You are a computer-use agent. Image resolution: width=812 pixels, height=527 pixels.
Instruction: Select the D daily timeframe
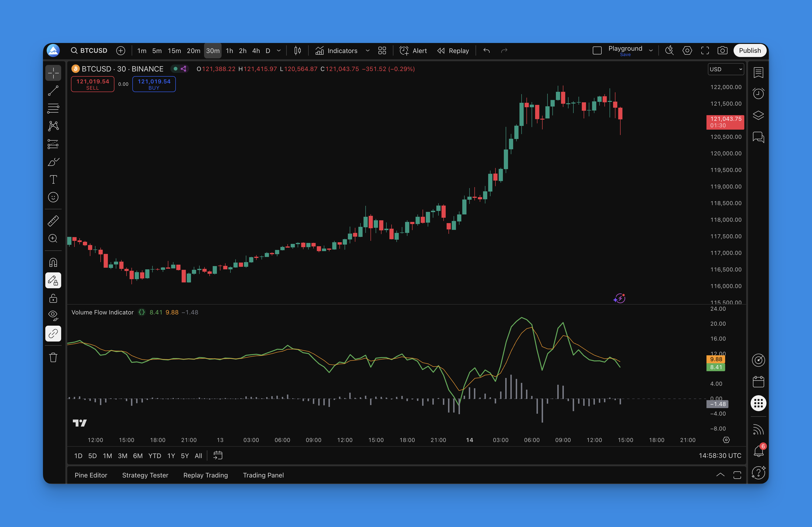268,50
